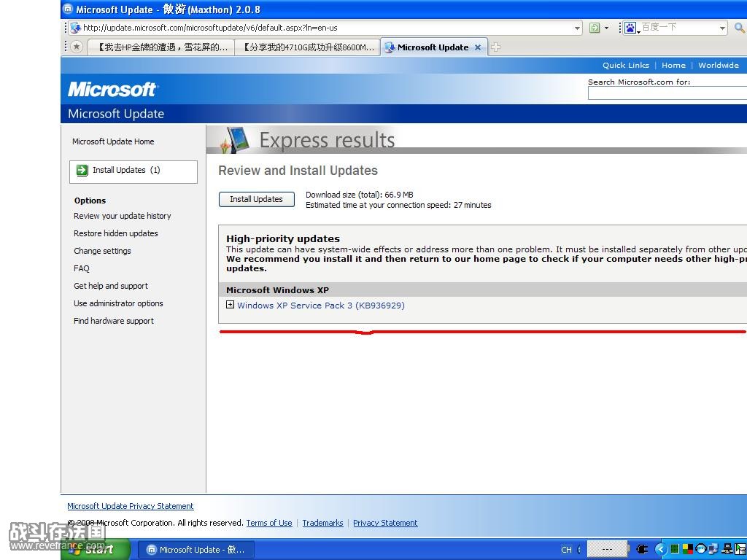Screen dimensions: 747x560
Task: Click the Quick Links header link
Action: coord(625,65)
